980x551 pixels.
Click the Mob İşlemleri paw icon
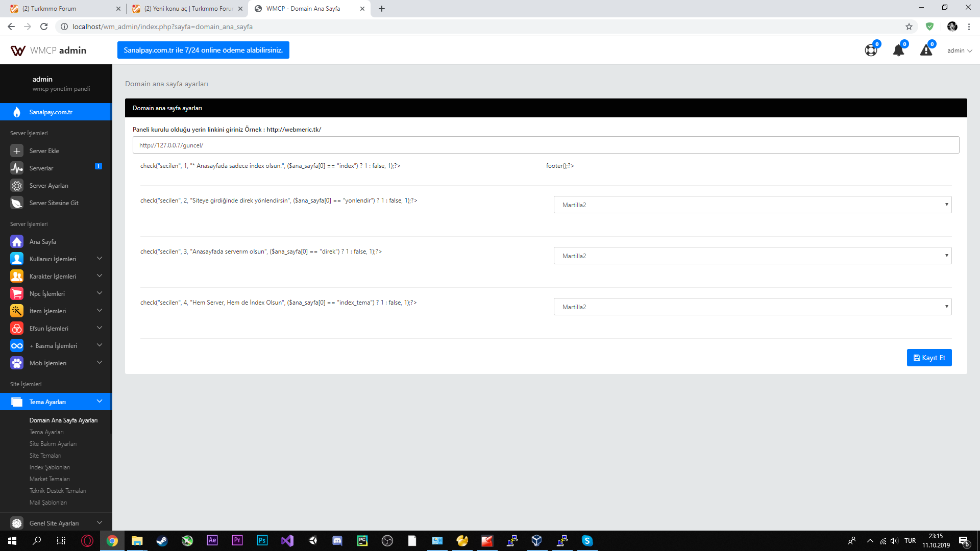17,363
